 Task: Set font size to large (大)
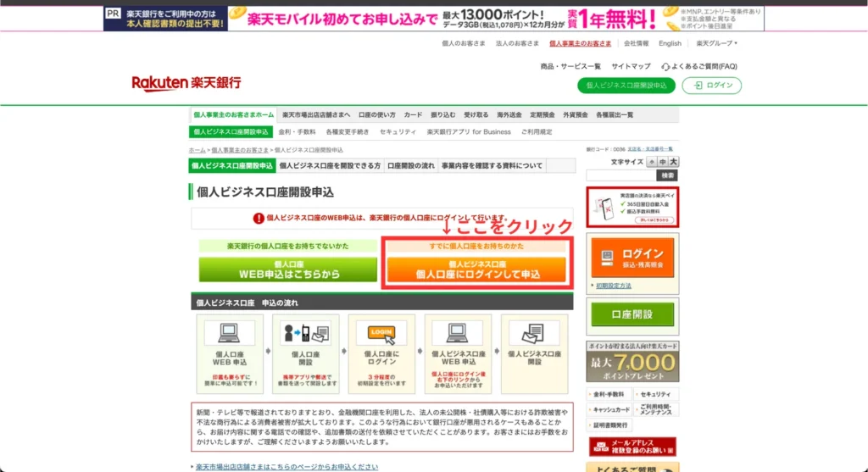[673, 162]
